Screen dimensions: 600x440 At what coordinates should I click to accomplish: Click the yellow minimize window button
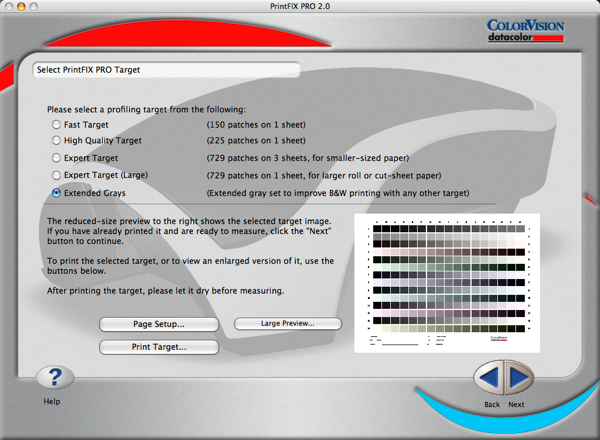point(21,6)
